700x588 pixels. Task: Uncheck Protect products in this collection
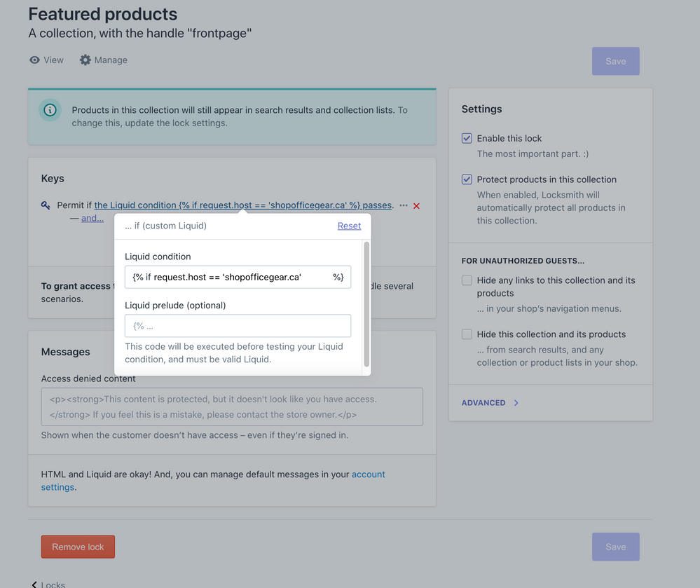tap(467, 179)
